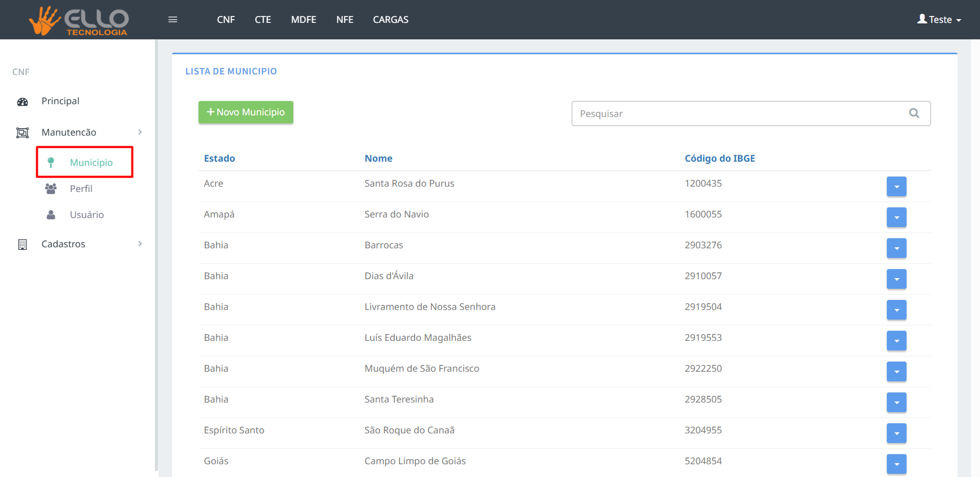Open actions dropdown for São Roque do Canaã
The image size is (980, 477).
point(896,433)
